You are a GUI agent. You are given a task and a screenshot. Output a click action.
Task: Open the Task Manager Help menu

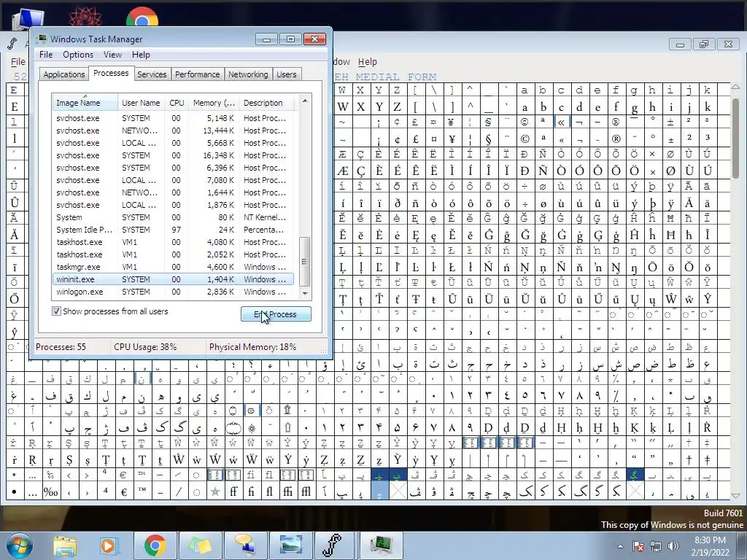141,54
